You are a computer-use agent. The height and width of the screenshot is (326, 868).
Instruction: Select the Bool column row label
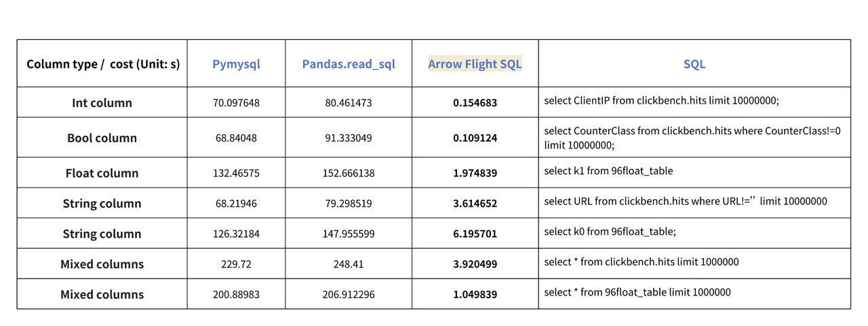click(x=102, y=138)
